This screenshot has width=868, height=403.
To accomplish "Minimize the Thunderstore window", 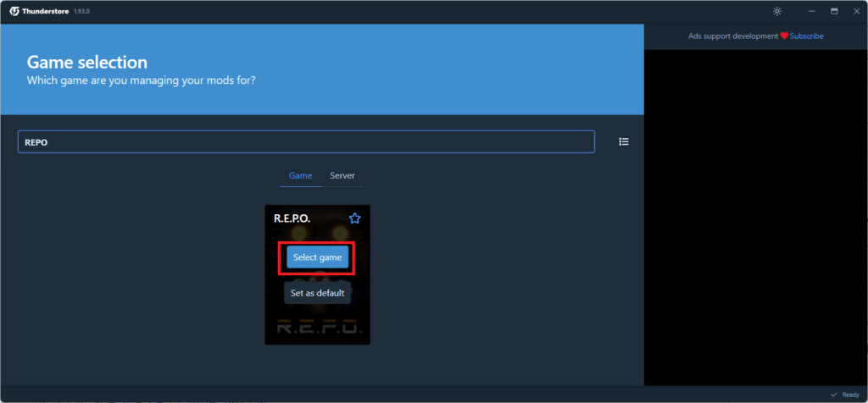I will coord(812,11).
